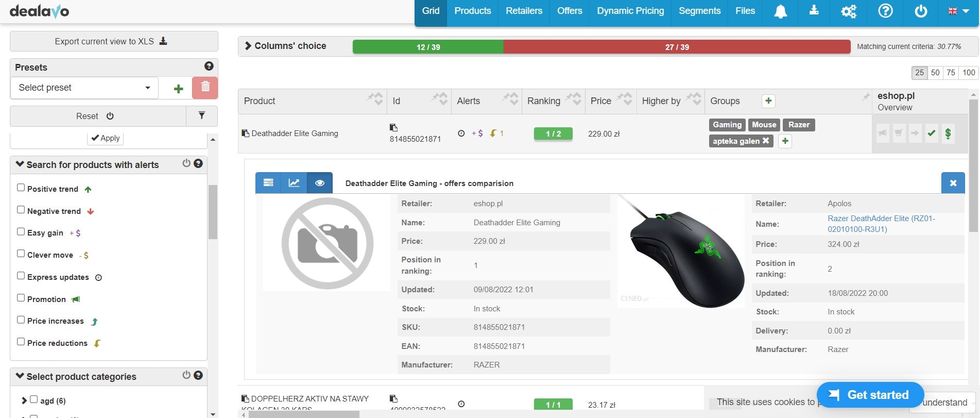
Task: Open the help question mark in navigation
Action: (885, 11)
